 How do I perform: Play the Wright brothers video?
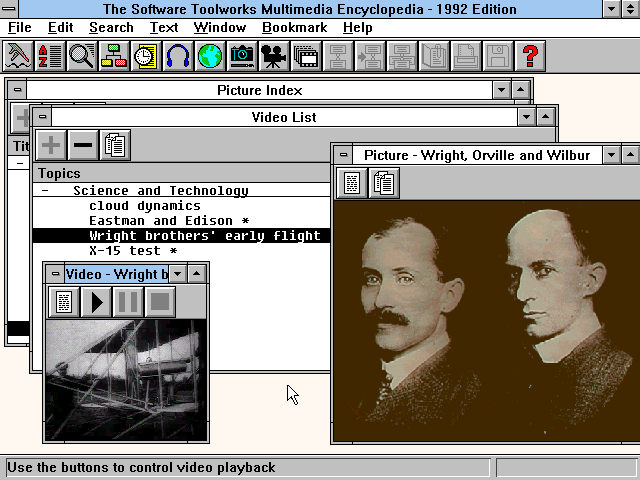tap(96, 302)
